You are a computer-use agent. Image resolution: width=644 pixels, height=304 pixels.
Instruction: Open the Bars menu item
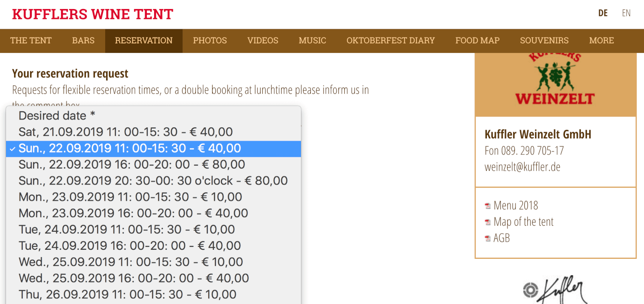pyautogui.click(x=83, y=40)
